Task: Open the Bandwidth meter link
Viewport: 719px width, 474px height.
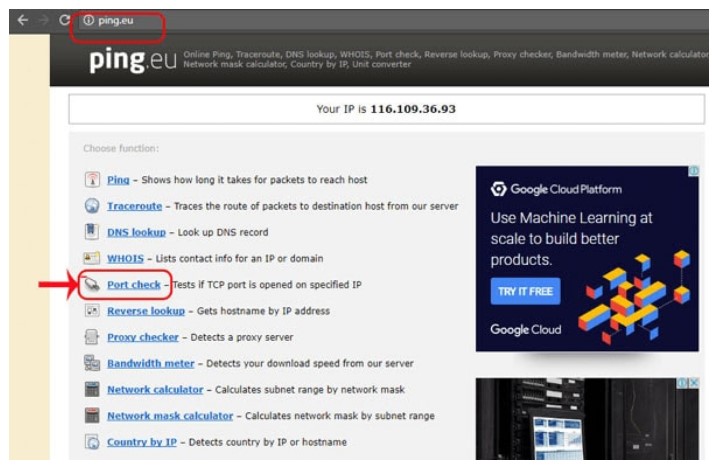Action: coord(149,363)
